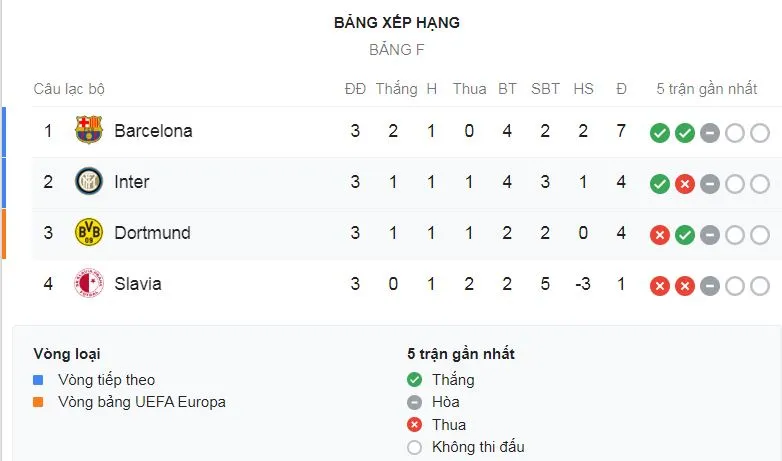Viewport: 782px width, 461px height.
Task: Click the Dortmund BVB crest
Action: point(89,232)
